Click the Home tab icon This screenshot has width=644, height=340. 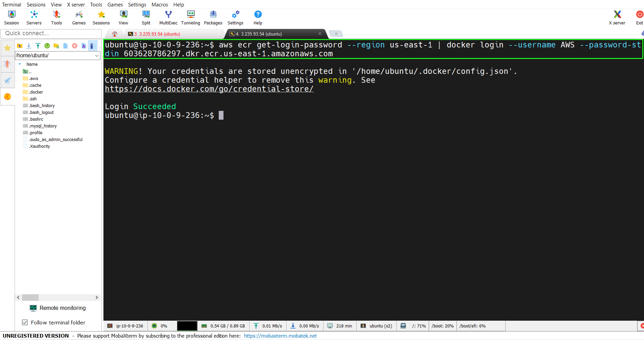(115, 34)
